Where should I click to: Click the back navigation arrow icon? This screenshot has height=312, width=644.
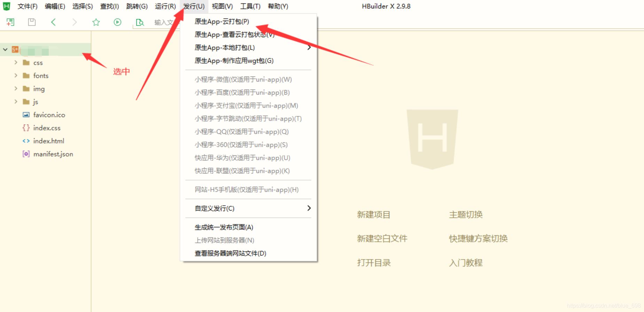[53, 22]
